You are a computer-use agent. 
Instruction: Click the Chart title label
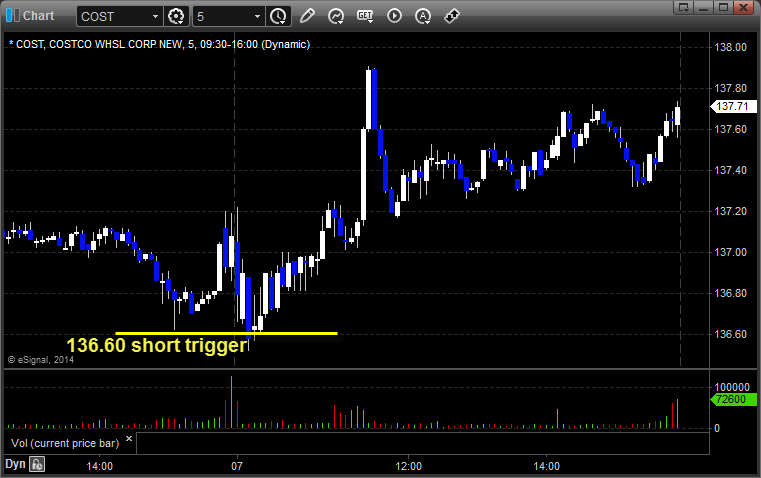(x=39, y=16)
